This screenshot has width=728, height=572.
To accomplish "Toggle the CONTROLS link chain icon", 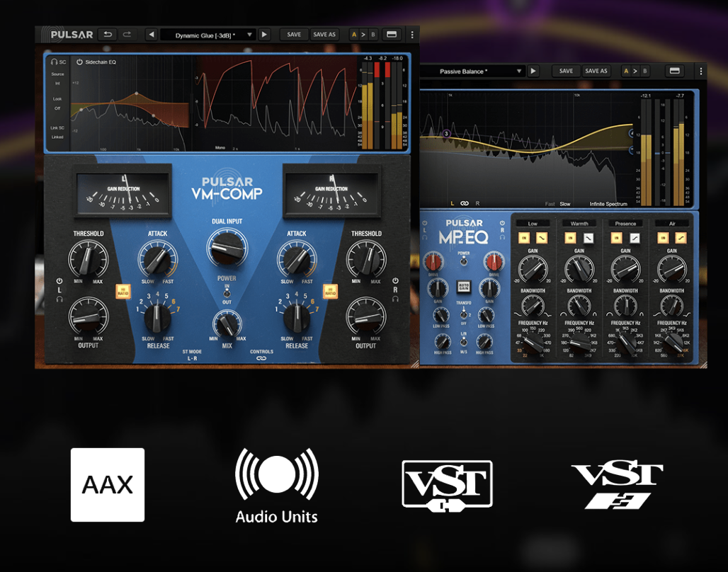I will [261, 358].
